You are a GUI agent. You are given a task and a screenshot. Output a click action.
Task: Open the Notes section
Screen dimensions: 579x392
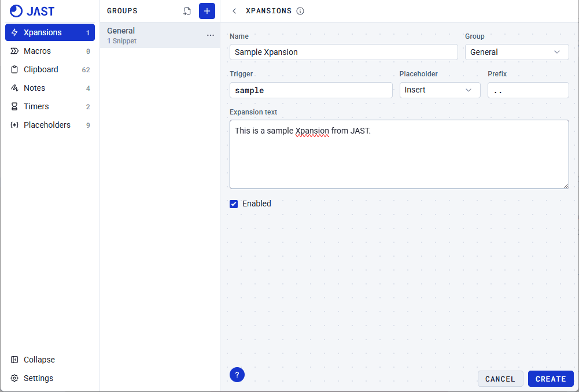pyautogui.click(x=50, y=88)
